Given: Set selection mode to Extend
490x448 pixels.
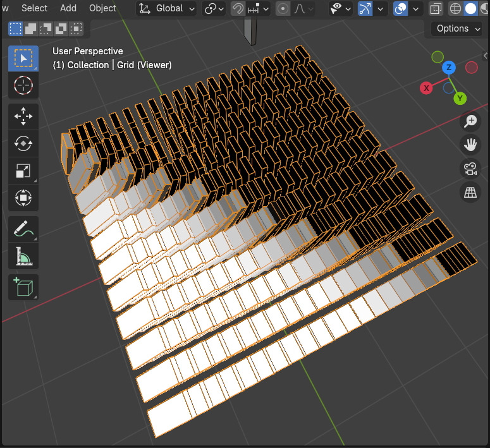Looking at the screenshot, I should click(x=30, y=28).
